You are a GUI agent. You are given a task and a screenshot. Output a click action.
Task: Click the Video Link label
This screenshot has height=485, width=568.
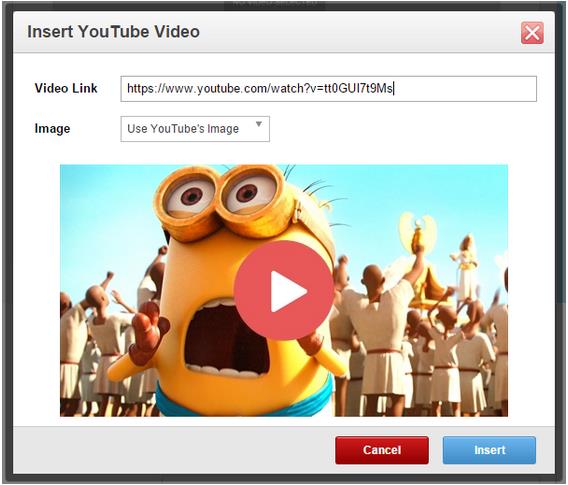coord(66,88)
